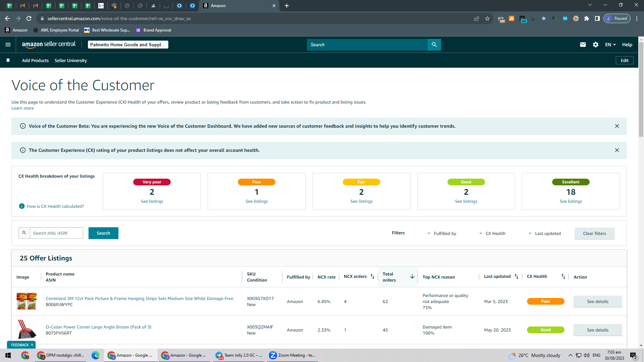The image size is (644, 362).
Task: See listings under Fair
Action: pyautogui.click(x=361, y=201)
